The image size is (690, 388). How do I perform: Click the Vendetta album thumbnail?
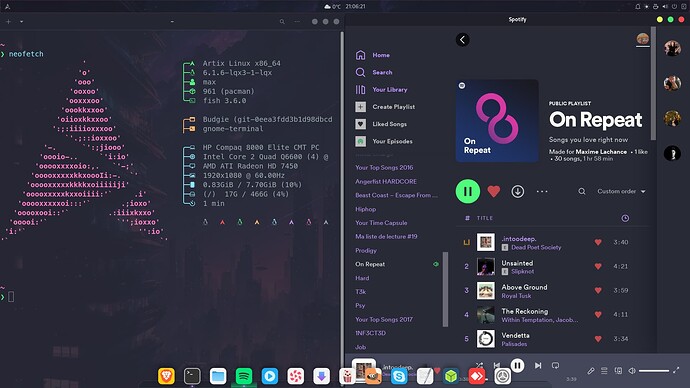[485, 339]
